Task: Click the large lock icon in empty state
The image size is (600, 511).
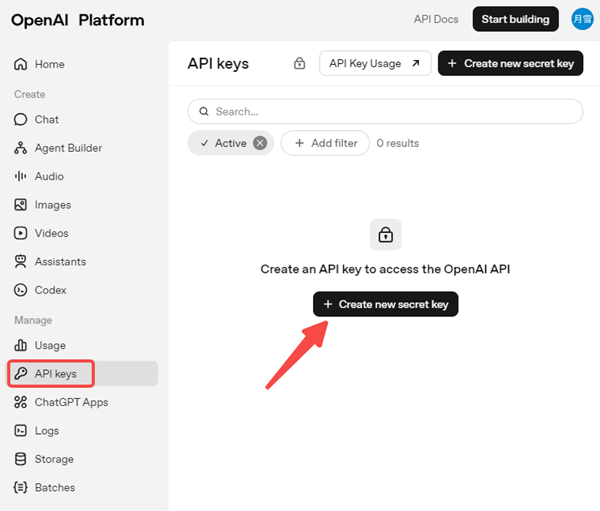Action: (x=386, y=235)
